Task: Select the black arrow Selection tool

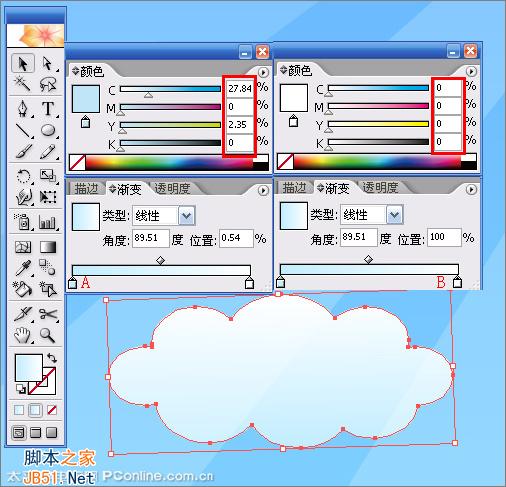Action: click(x=23, y=63)
